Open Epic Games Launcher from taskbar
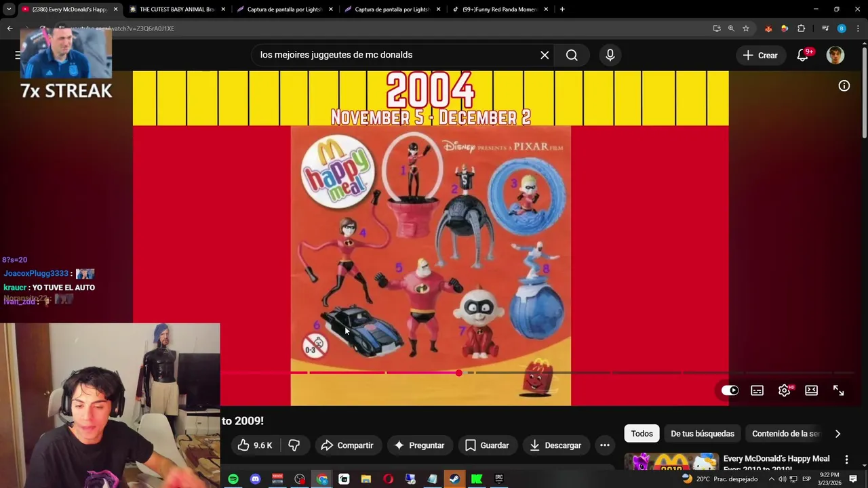 (x=499, y=479)
